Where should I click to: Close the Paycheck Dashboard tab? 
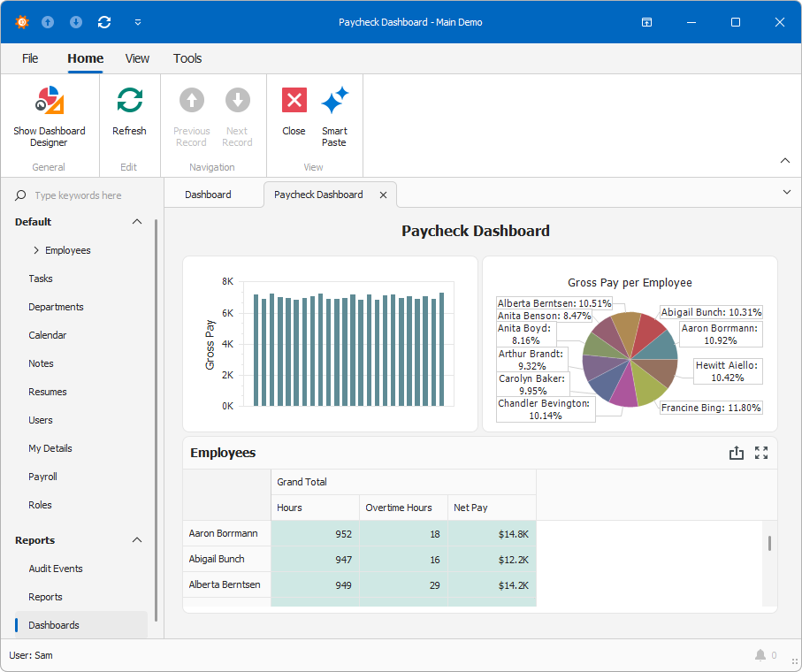(x=383, y=195)
